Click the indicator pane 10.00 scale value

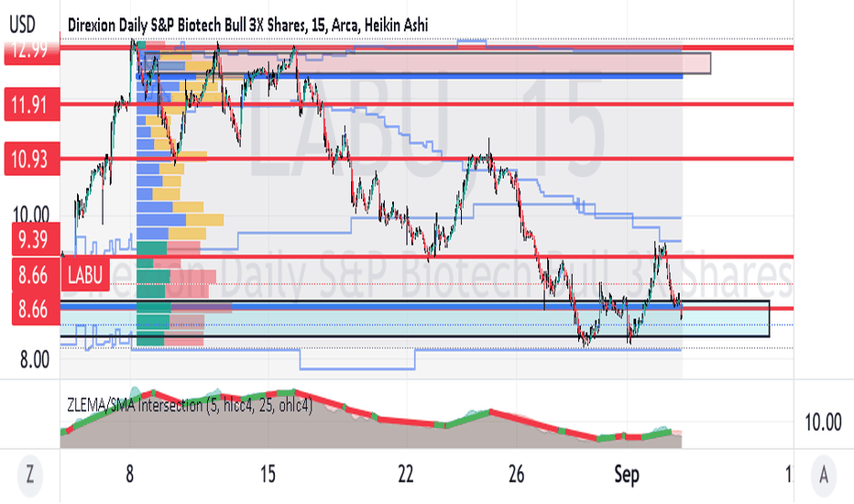pos(823,422)
